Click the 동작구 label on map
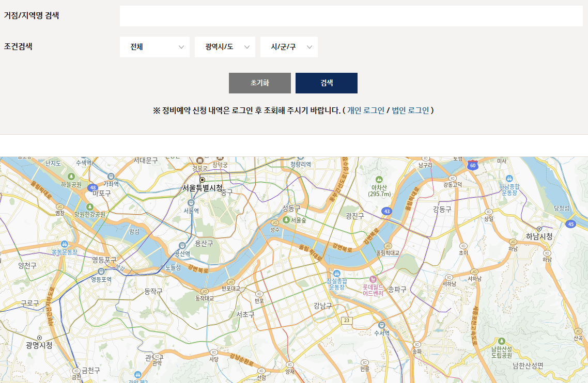Image resolution: width=588 pixels, height=383 pixels. [x=153, y=291]
